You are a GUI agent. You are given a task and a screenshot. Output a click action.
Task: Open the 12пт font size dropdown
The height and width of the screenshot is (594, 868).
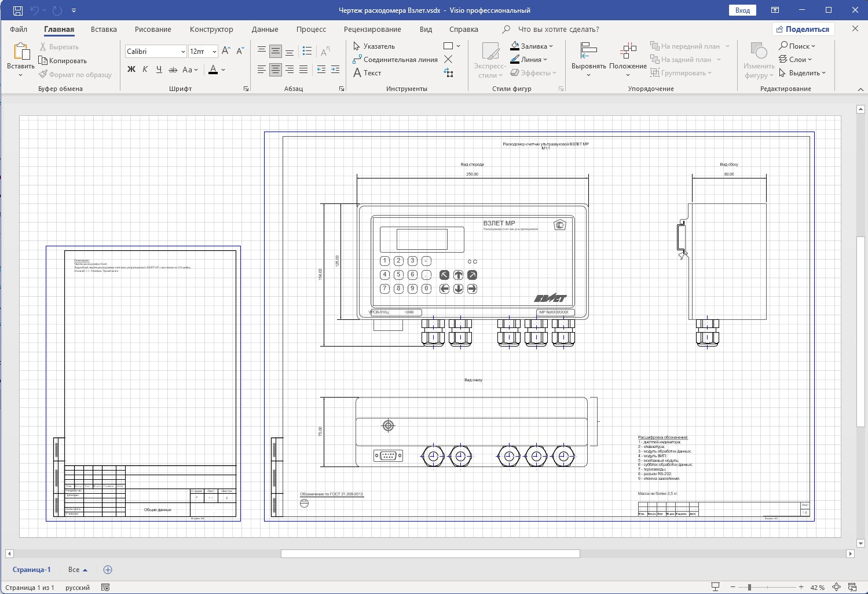pyautogui.click(x=214, y=52)
